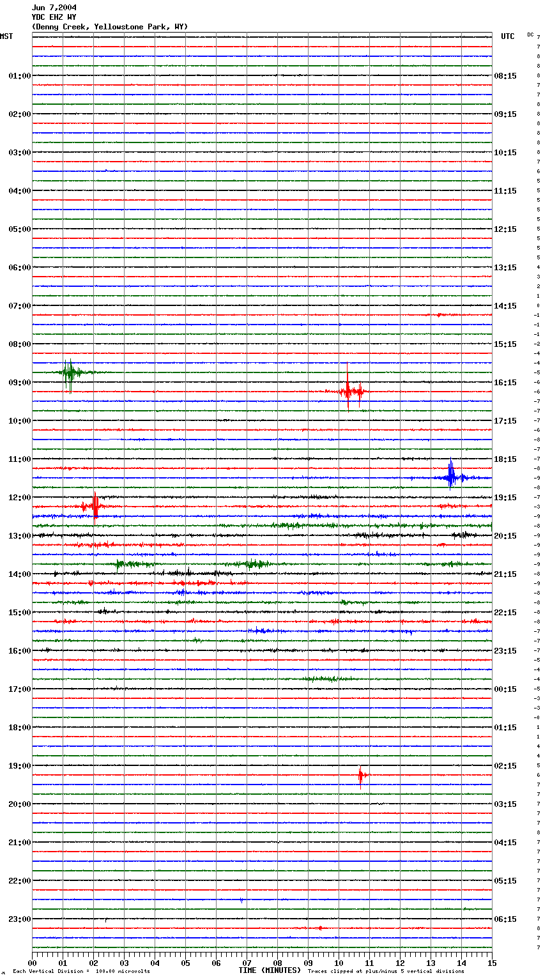Click minute tick label 05 on bottom axis

[x=185, y=963]
